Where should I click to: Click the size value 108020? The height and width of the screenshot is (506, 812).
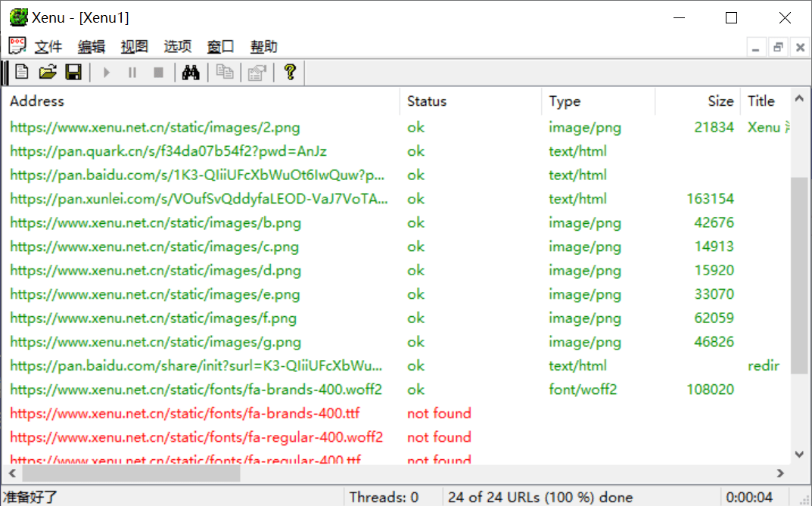(710, 389)
